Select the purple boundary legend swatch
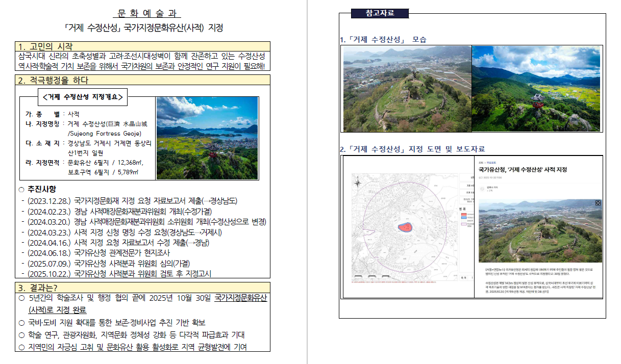This screenshot has height=364, width=621. click(x=463, y=224)
